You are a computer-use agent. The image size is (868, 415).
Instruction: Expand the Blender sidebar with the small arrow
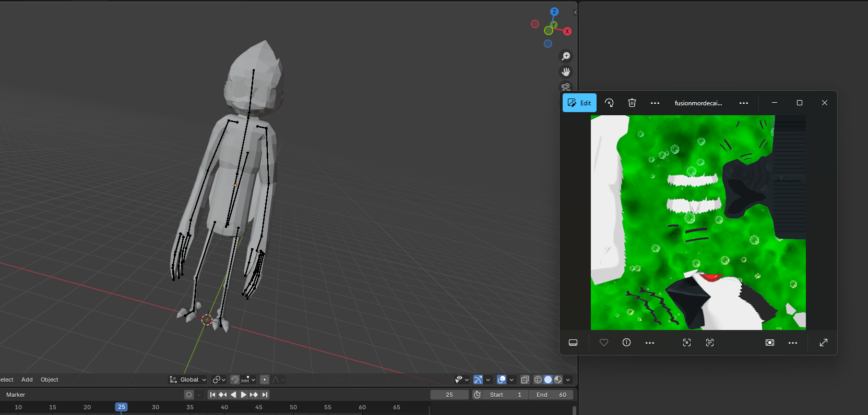[x=575, y=12]
